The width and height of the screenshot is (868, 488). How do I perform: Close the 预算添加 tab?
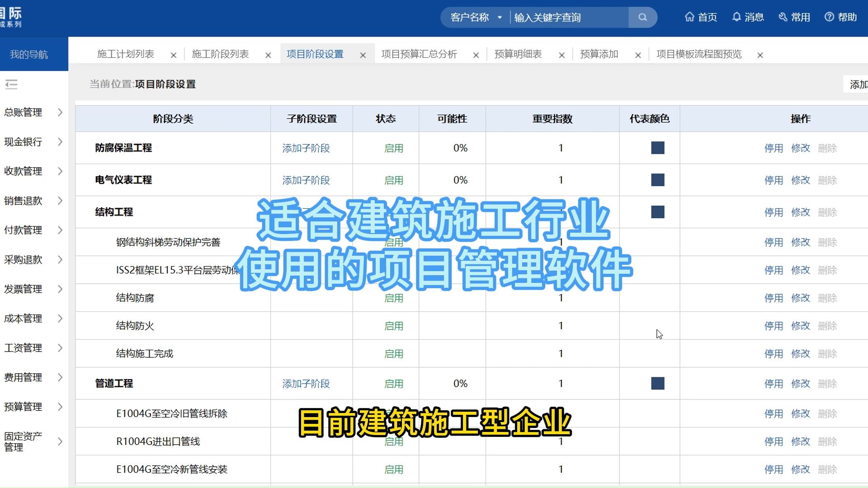[638, 55]
